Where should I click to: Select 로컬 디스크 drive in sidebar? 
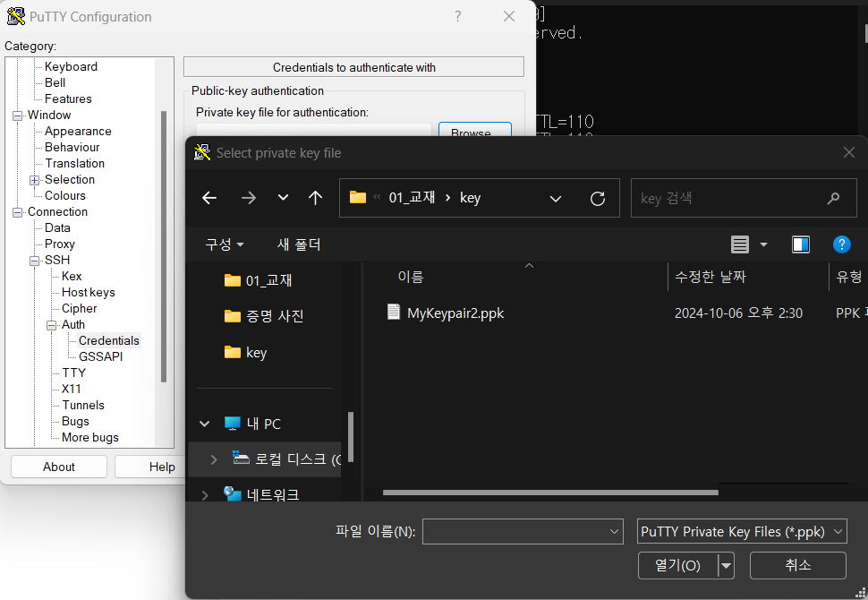[286, 459]
